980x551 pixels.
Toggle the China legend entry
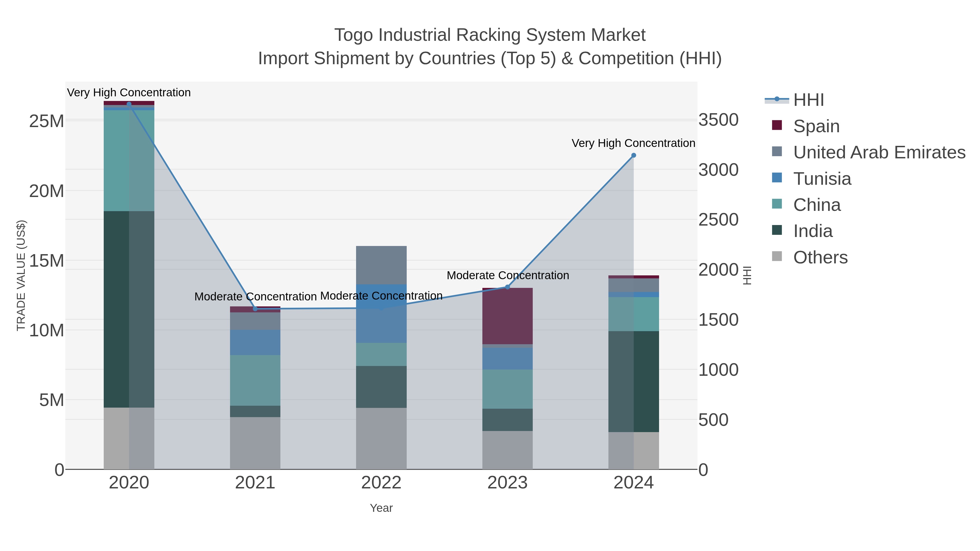(806, 205)
